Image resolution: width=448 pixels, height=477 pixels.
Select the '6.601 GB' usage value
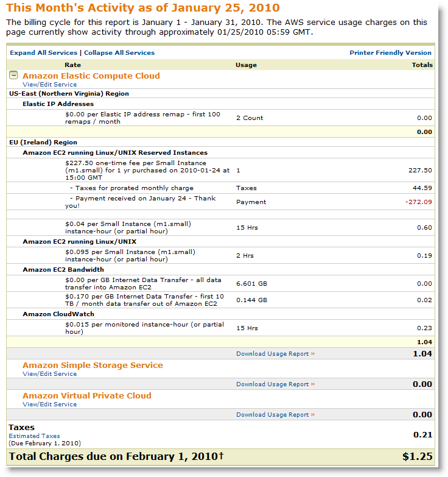251,283
